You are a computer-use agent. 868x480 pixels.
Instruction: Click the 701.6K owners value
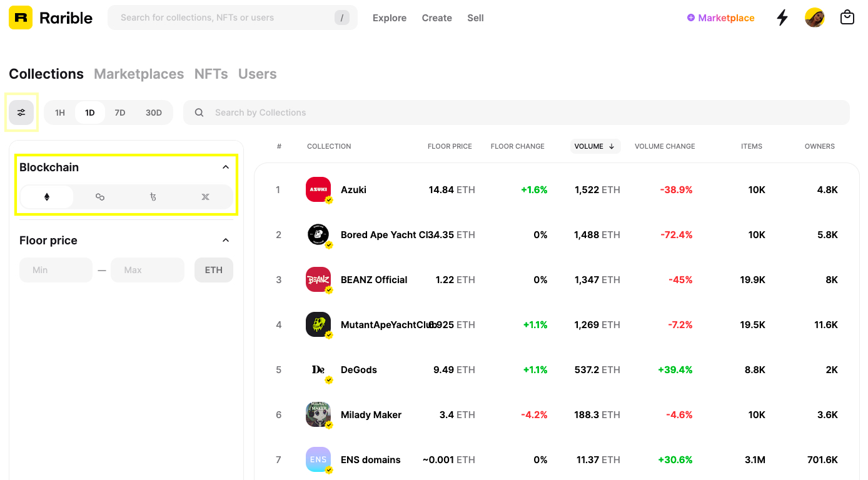point(822,459)
